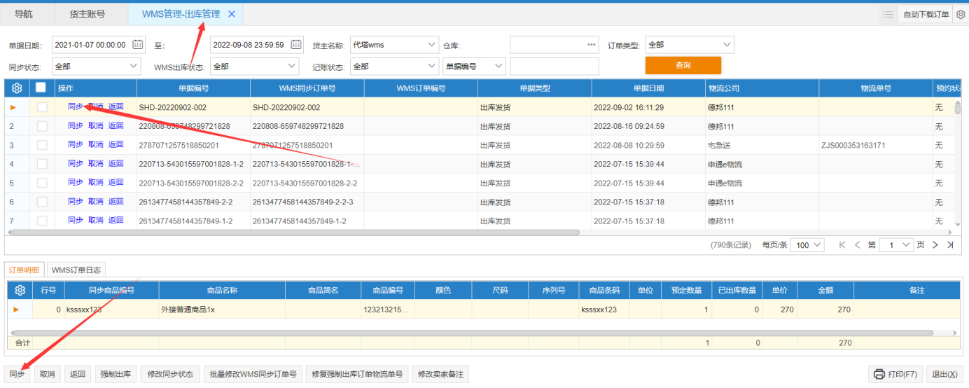Check the box for row 2
This screenshot has height=388, width=969.
tap(42, 126)
